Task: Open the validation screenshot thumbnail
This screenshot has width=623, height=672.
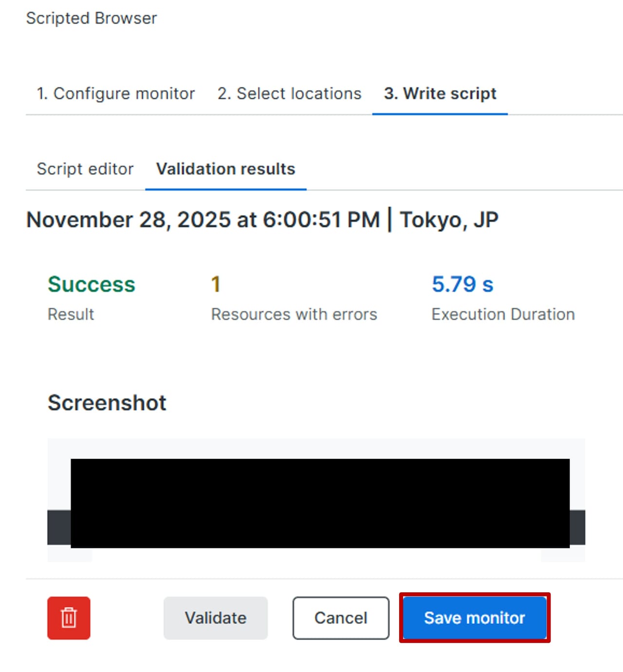Action: 316,502
